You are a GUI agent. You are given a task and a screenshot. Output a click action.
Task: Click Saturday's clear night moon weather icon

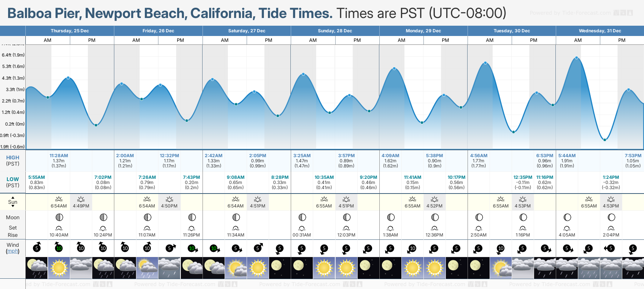280,268
